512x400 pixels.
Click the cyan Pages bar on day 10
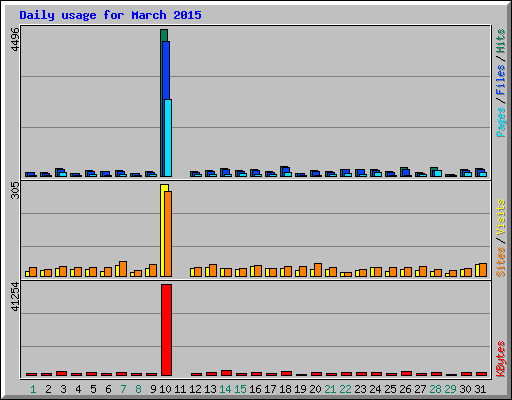coord(168,138)
